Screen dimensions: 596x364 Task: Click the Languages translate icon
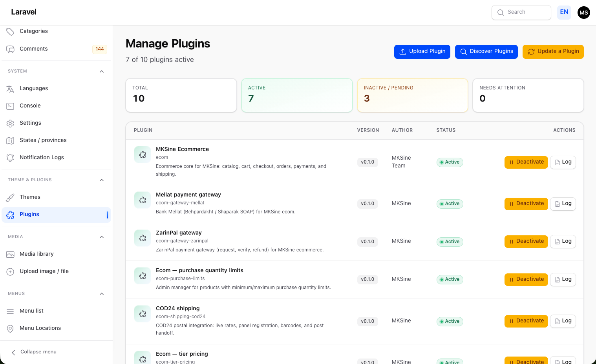click(x=10, y=89)
